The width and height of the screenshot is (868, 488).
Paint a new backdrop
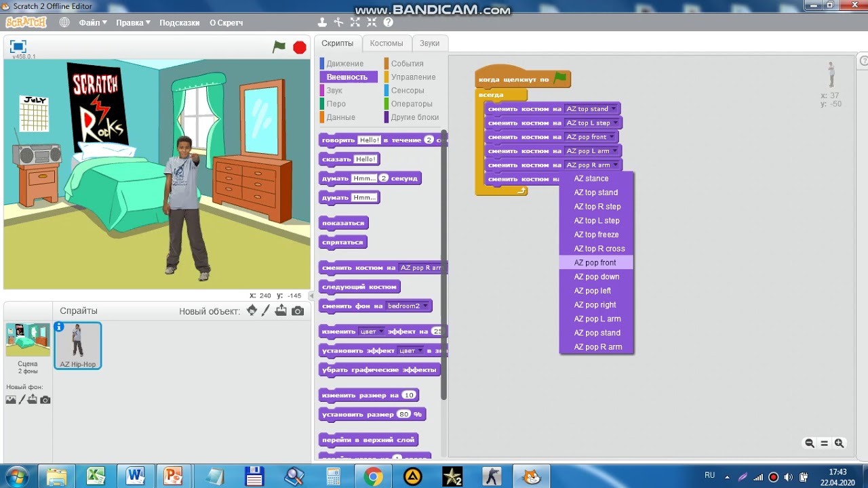point(22,400)
